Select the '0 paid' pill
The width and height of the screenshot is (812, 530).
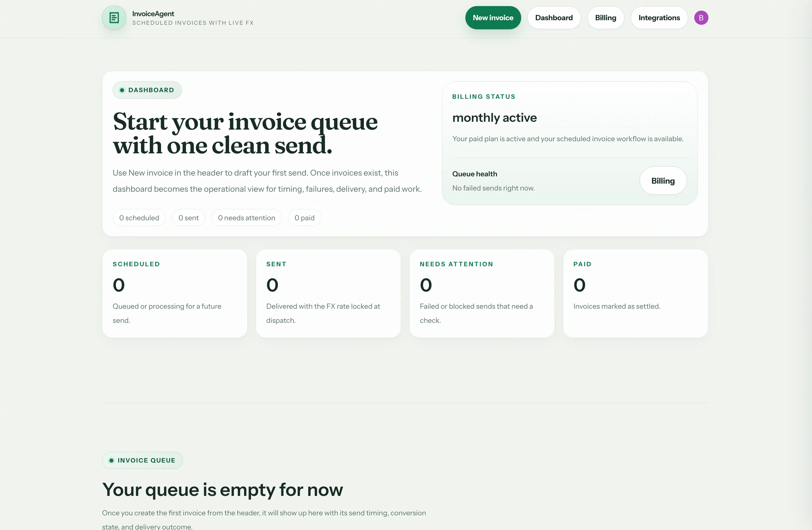[305, 218]
